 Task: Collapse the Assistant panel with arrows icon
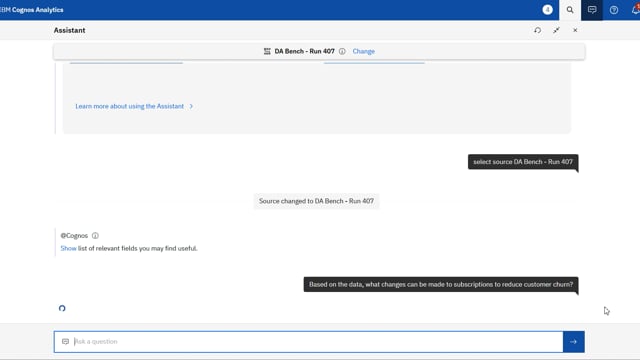coord(556,30)
